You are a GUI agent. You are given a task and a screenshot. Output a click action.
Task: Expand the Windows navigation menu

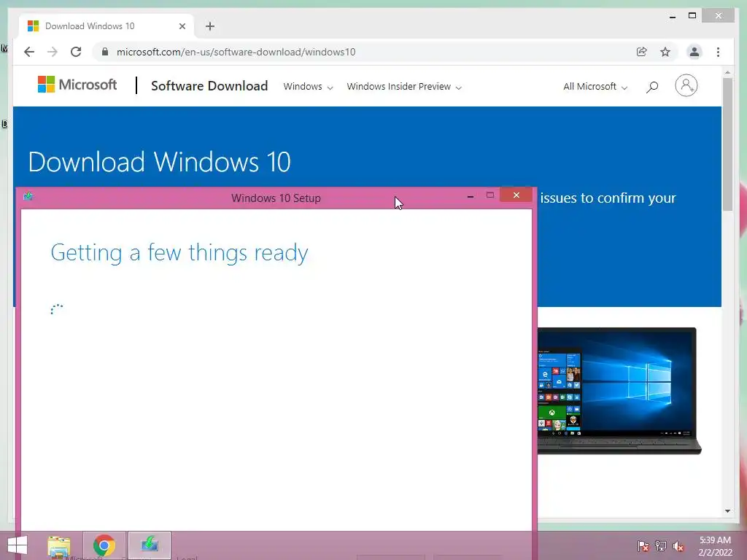click(x=308, y=87)
